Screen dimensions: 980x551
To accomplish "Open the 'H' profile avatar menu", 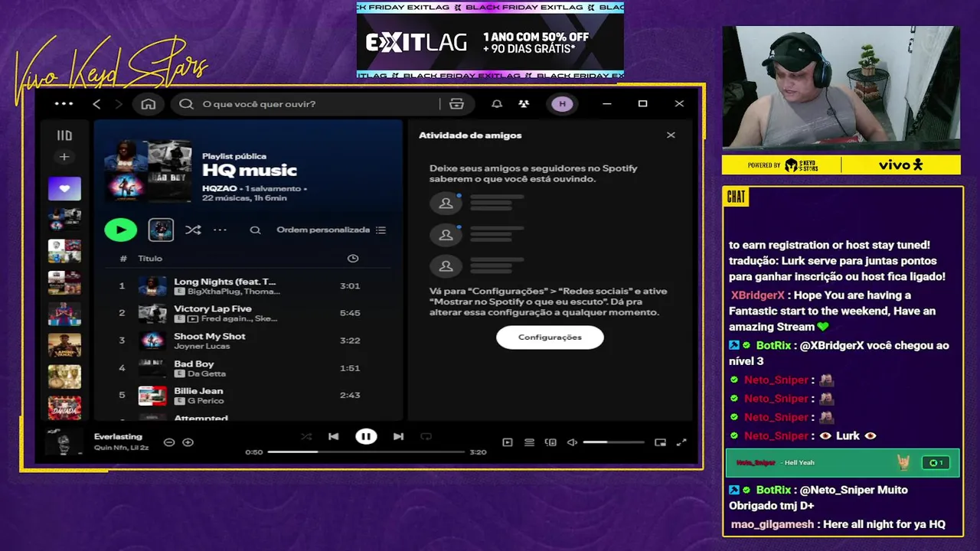I will point(562,104).
